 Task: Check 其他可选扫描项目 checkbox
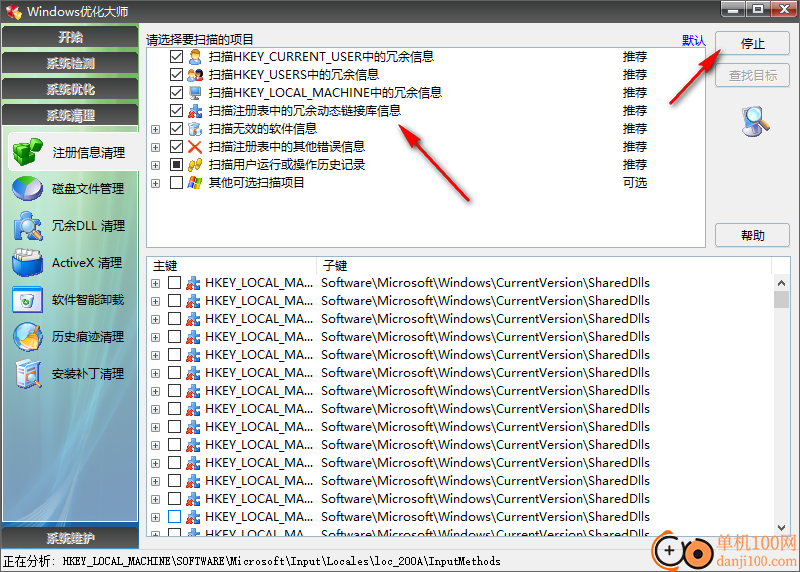(x=176, y=183)
